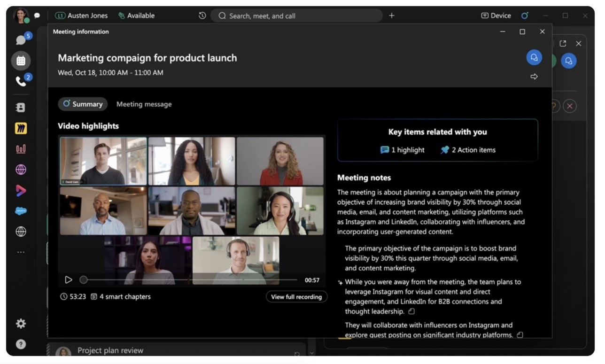605x364 pixels.
Task: Expand more apps ellipsis in sidebar
Action: click(21, 252)
